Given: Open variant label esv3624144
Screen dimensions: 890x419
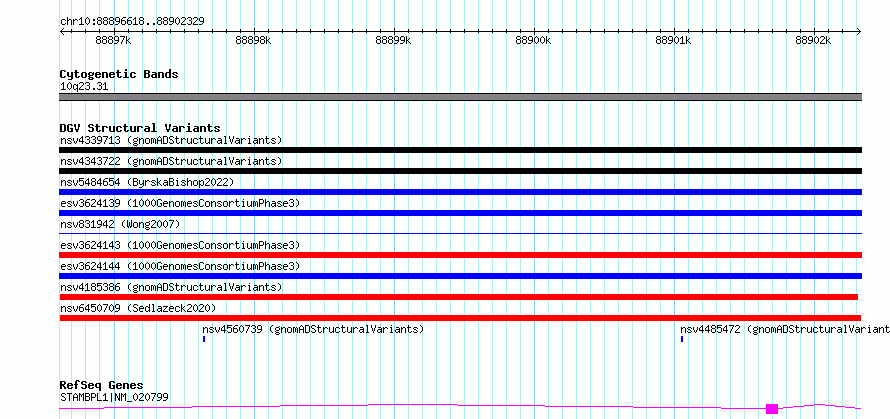Looking at the screenshot, I should click(180, 266).
